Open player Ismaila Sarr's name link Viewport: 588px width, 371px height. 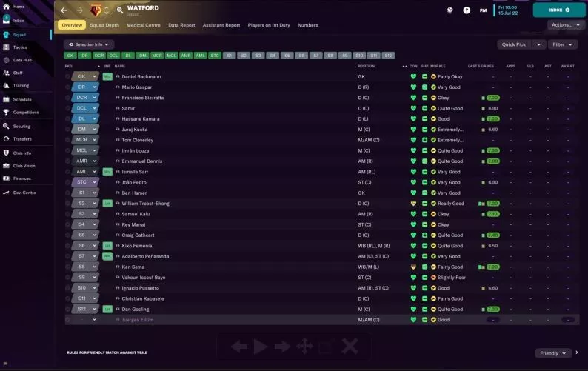135,172
